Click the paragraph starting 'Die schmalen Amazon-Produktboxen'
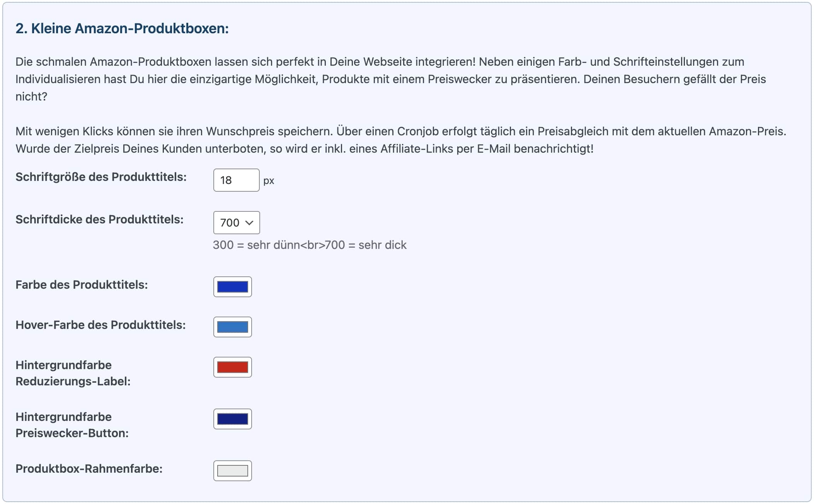The height and width of the screenshot is (504, 814). [x=391, y=79]
